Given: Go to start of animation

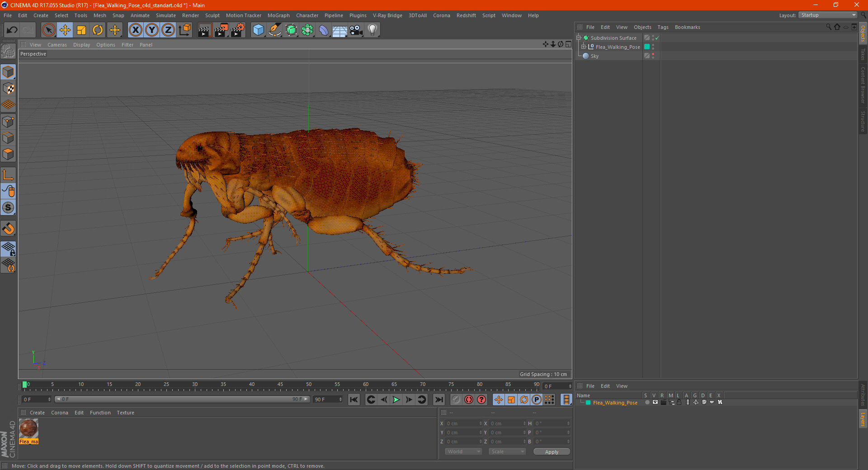Looking at the screenshot, I should 354,399.
